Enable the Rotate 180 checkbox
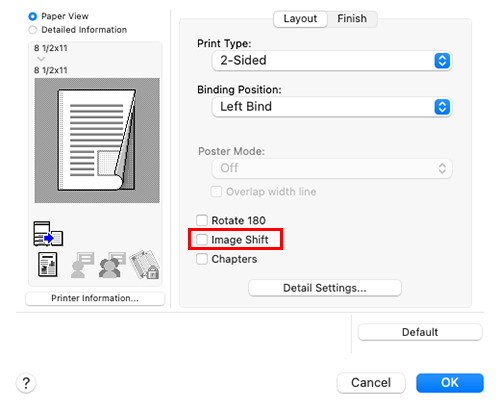The image size is (500, 409). click(202, 220)
